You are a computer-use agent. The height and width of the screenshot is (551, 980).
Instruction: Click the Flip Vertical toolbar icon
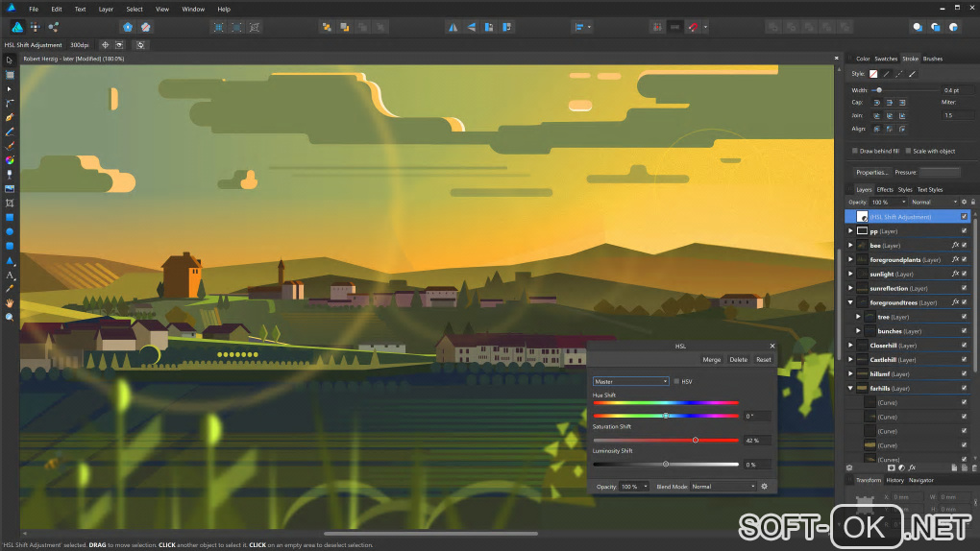click(471, 27)
